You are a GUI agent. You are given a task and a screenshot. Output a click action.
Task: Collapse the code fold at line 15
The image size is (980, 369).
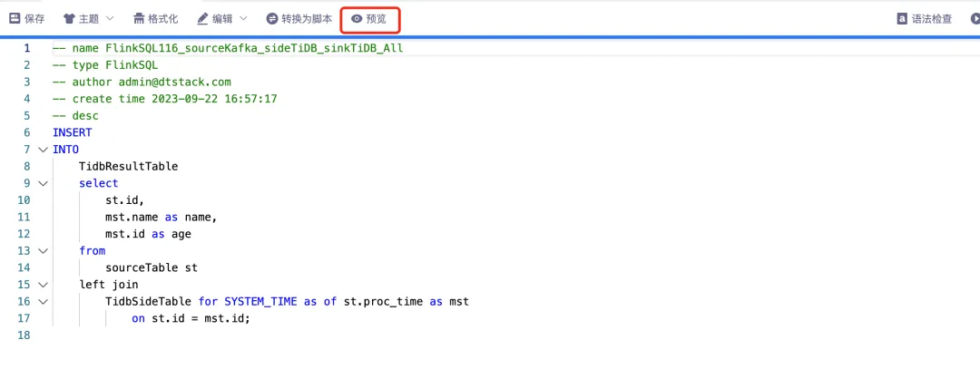coord(43,285)
